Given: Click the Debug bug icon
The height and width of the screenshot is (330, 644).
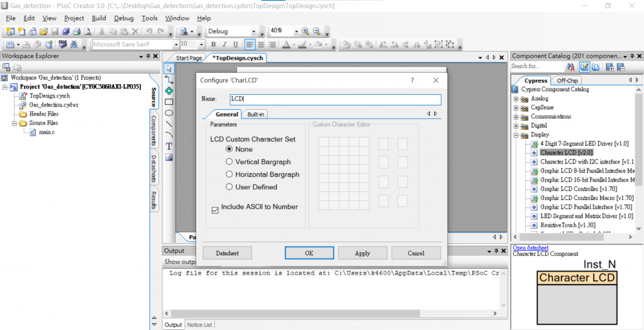Looking at the screenshot, I should tap(74, 45).
